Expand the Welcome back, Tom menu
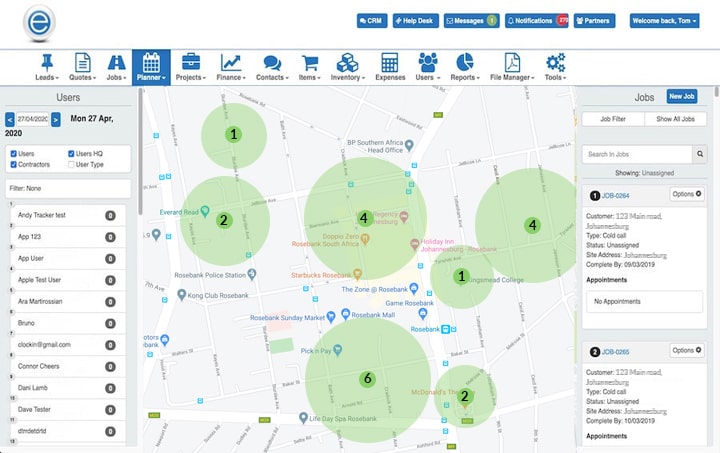Image resolution: width=720 pixels, height=453 pixels. pos(664,20)
